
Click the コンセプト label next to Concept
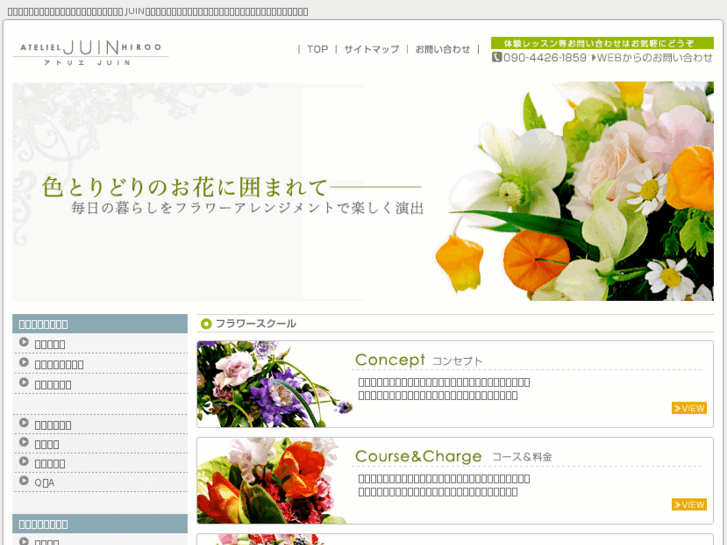[457, 361]
